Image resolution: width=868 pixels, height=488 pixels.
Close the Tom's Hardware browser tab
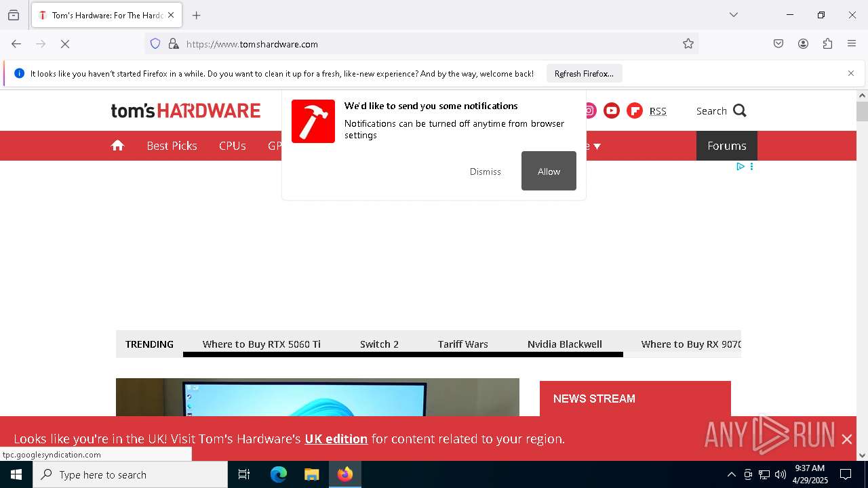pyautogui.click(x=171, y=15)
